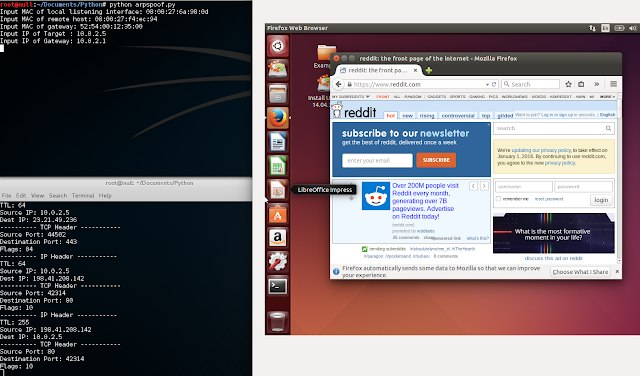Image resolution: width=640 pixels, height=376 pixels.
Task: Open the 'discuss this ad on reddit' link
Action: pos(553,258)
